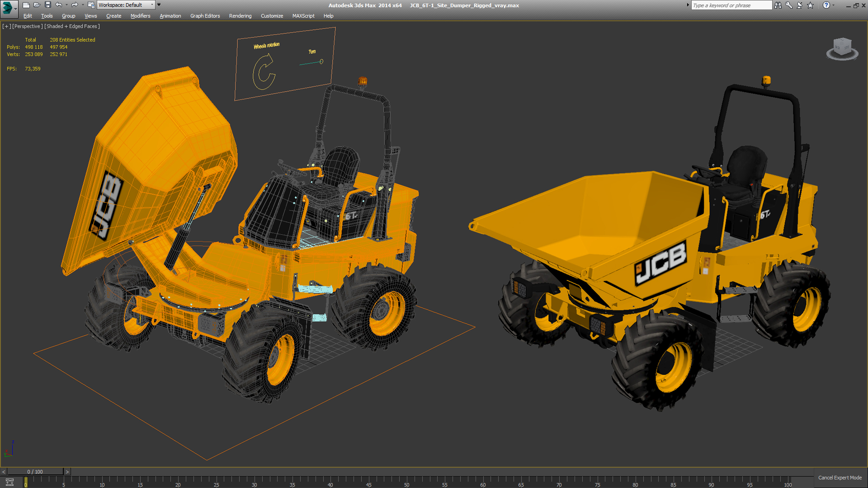Step to next frame with right arrow
Viewport: 868px width, 488px height.
pos(67,472)
